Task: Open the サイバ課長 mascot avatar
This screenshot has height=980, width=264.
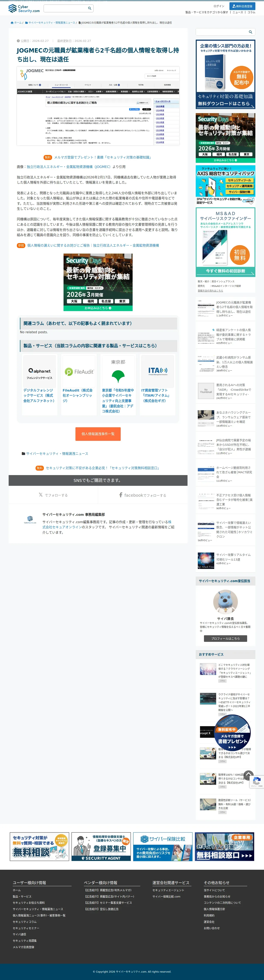Action: (x=226, y=602)
